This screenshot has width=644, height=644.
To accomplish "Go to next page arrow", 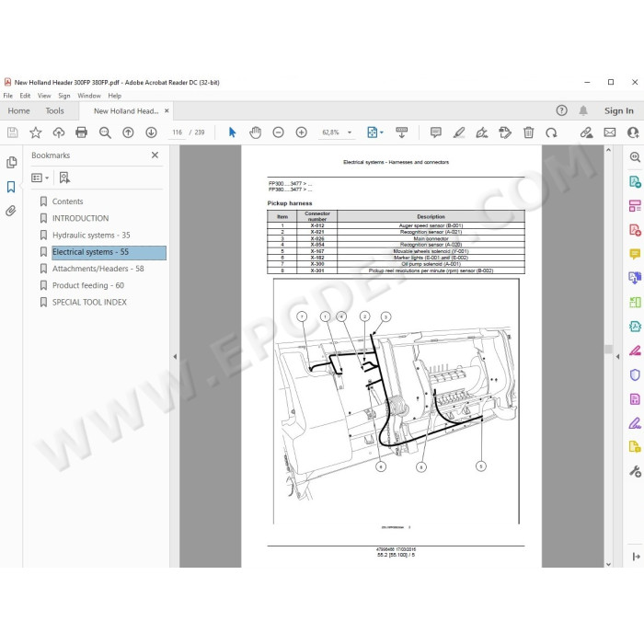I will tap(151, 132).
